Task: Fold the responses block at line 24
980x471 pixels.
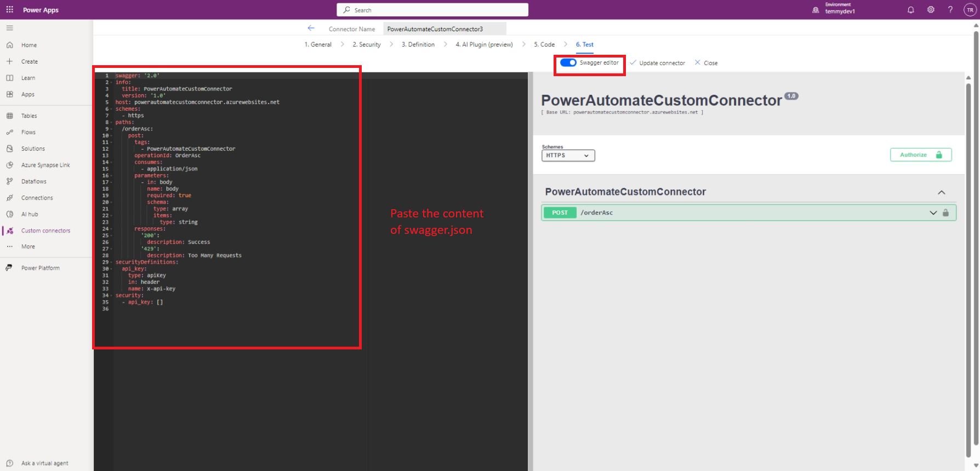Action: (111, 229)
